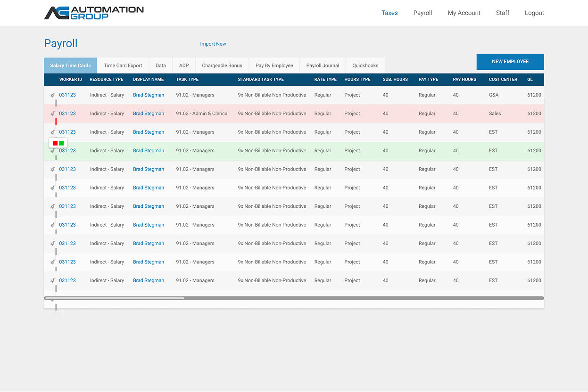Click the paintbrush icon in the green highlighted row
Image resolution: width=588 pixels, height=392 pixels.
click(52, 151)
